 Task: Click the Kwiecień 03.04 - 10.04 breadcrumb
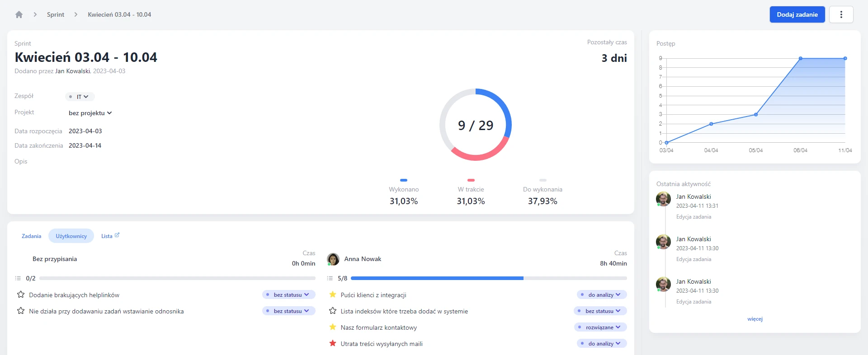click(119, 14)
